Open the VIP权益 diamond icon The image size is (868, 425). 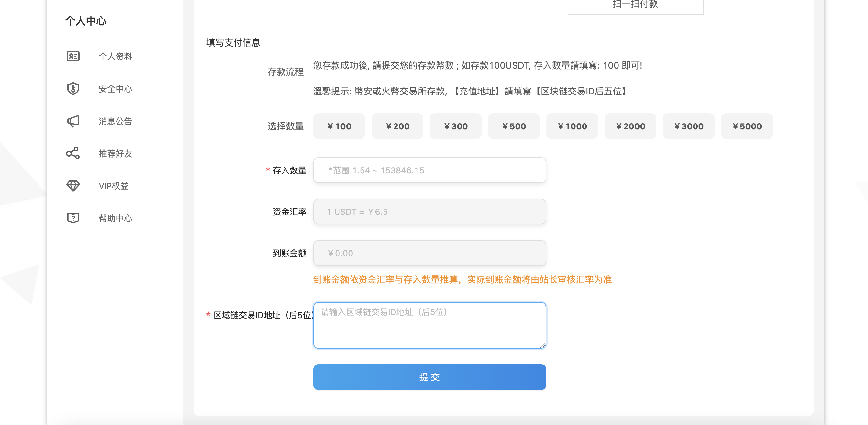pyautogui.click(x=73, y=186)
